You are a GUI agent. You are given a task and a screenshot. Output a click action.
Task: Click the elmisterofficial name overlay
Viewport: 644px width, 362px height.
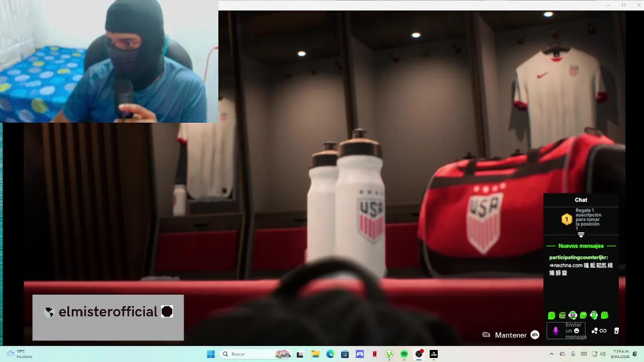tap(108, 312)
